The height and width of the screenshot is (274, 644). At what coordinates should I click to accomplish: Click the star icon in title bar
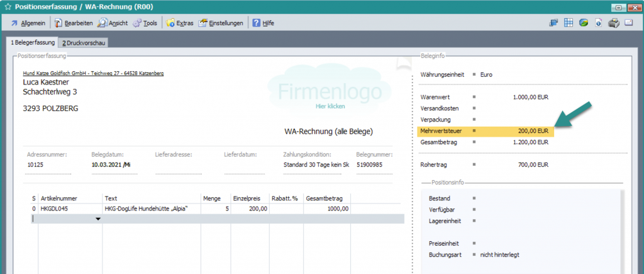pyautogui.click(x=8, y=7)
